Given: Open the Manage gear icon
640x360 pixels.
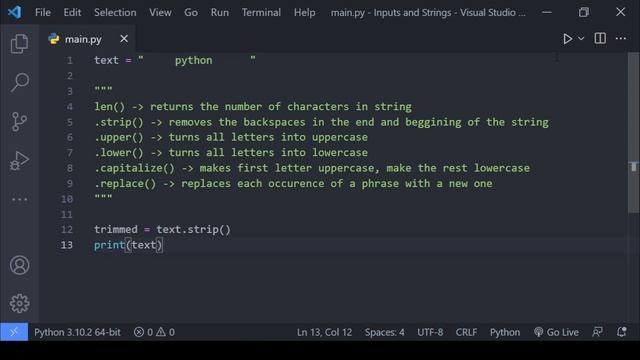Looking at the screenshot, I should pos(19,303).
